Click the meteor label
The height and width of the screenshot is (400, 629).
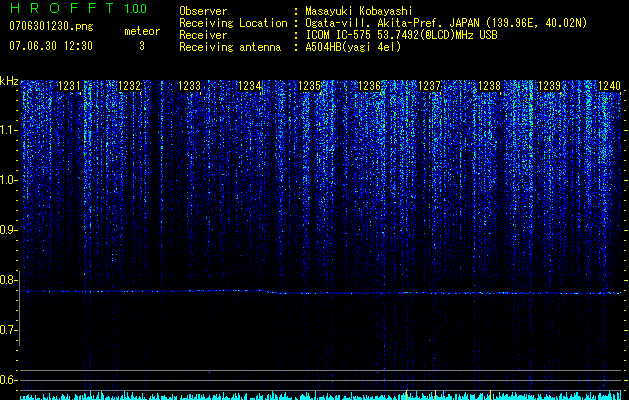coord(142,31)
